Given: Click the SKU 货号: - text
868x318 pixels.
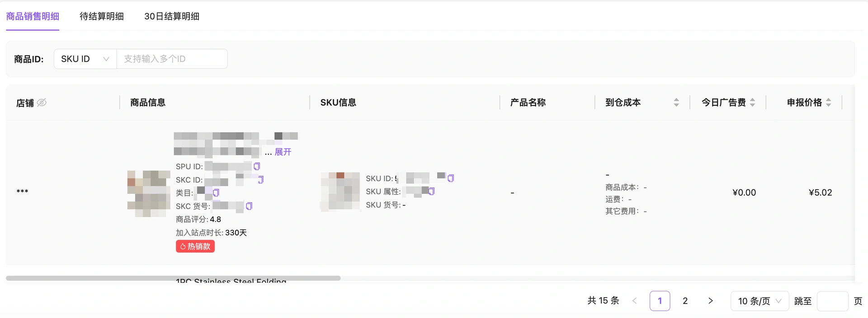Looking at the screenshot, I should [x=386, y=205].
